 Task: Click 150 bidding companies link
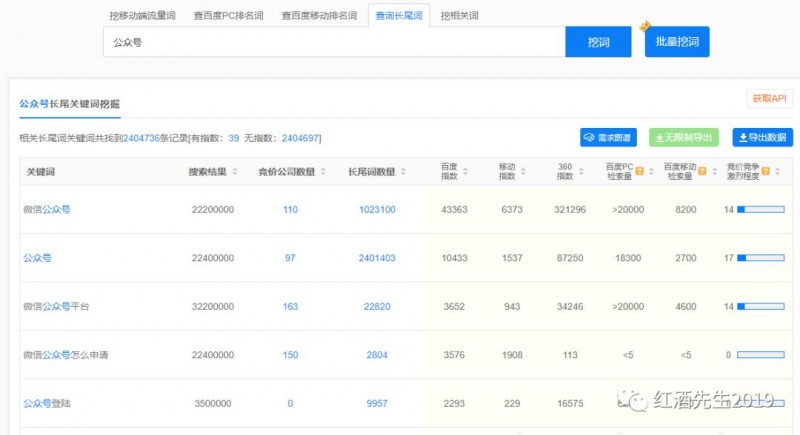(x=290, y=355)
